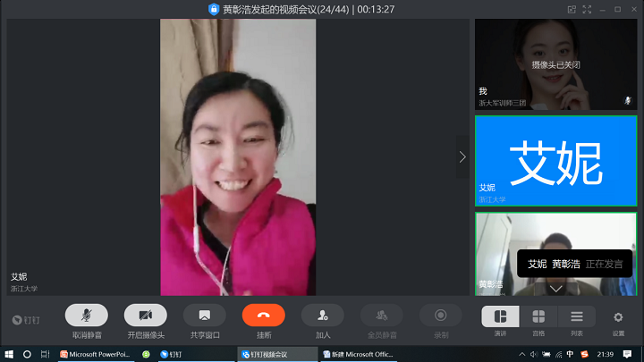Screen dimensions: 644x362
Task: Open Microsoft PowerPoint from the taskbar
Action: pyautogui.click(x=97, y=354)
